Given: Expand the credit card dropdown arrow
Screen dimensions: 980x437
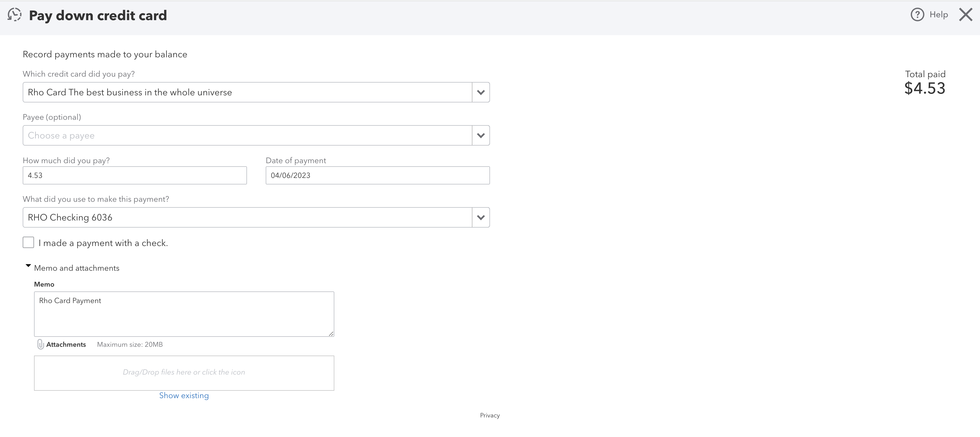Looking at the screenshot, I should pyautogui.click(x=481, y=93).
